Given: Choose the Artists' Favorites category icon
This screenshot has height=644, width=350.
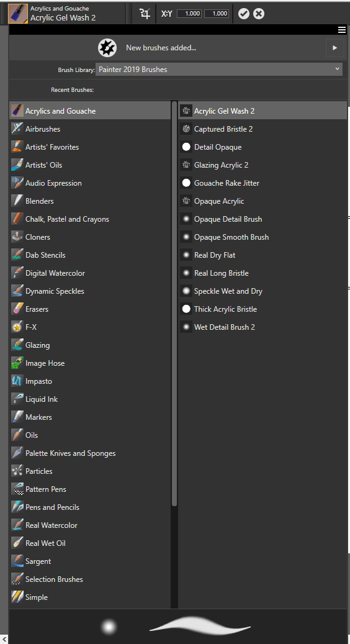Looking at the screenshot, I should tap(17, 147).
